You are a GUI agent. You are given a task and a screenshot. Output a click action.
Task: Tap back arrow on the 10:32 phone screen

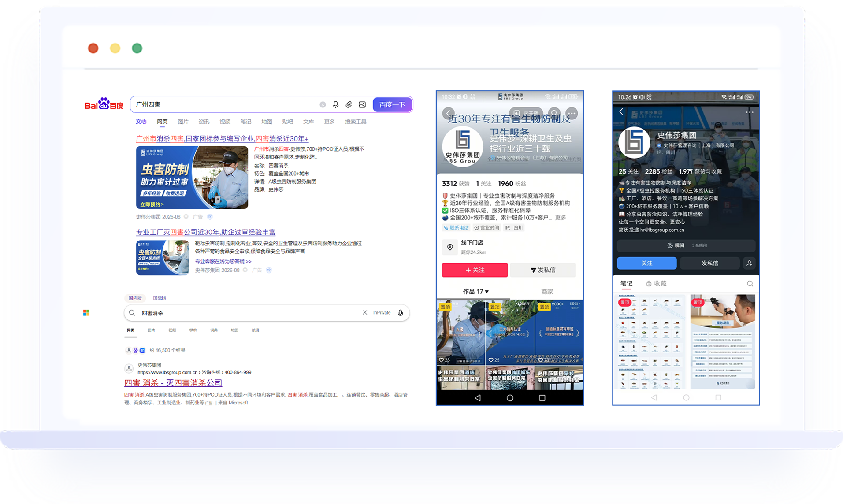point(449,113)
